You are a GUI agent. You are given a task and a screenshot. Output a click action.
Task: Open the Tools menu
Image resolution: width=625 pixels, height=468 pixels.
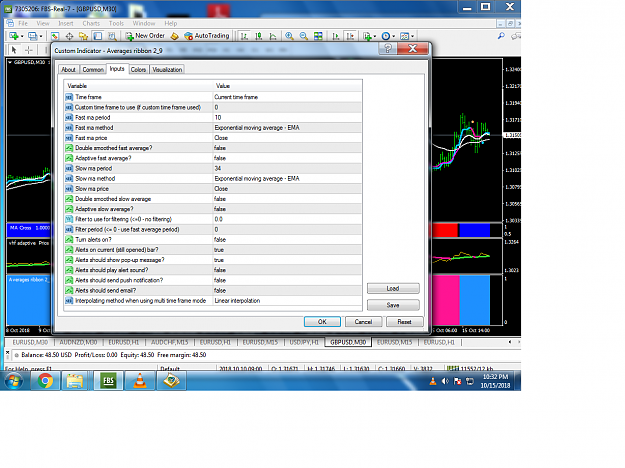coord(116,23)
